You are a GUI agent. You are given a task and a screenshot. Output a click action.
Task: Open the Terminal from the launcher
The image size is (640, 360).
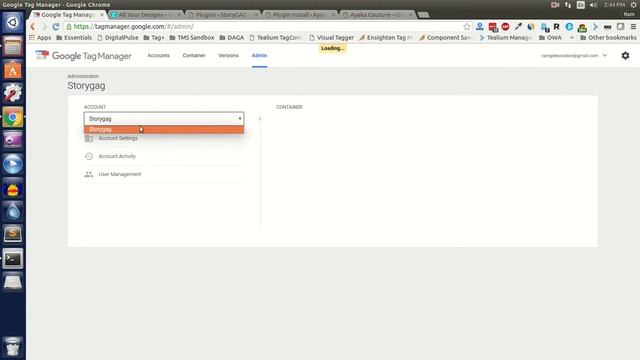[13, 259]
